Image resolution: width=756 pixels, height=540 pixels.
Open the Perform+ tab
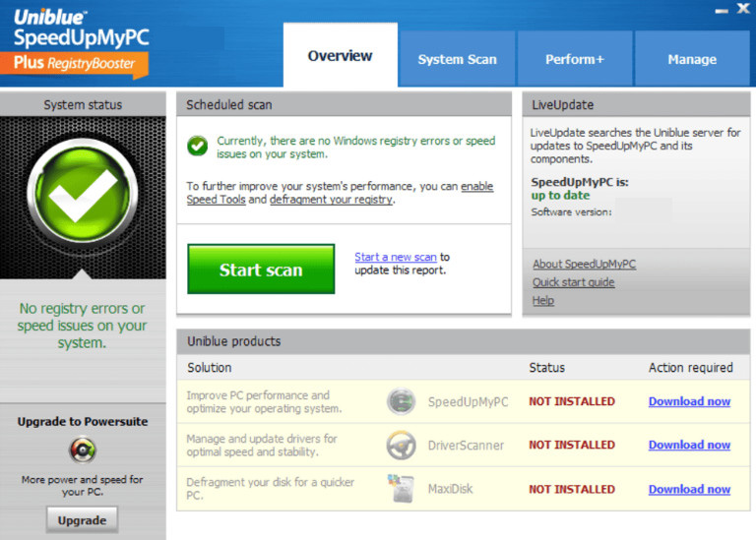tap(575, 59)
